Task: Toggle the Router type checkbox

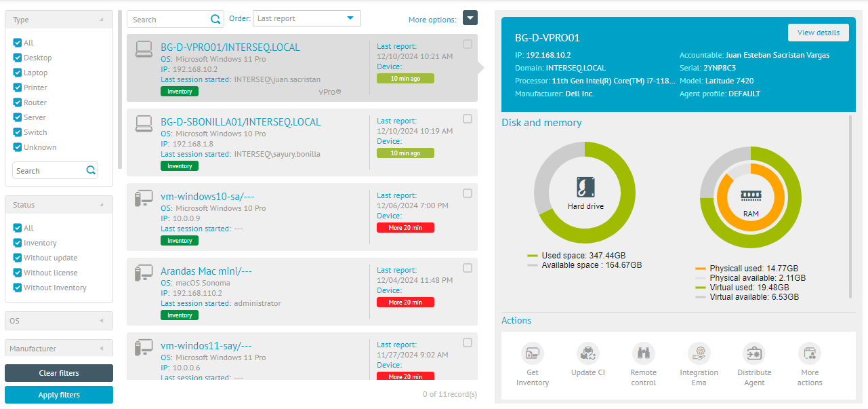Action: click(x=18, y=102)
